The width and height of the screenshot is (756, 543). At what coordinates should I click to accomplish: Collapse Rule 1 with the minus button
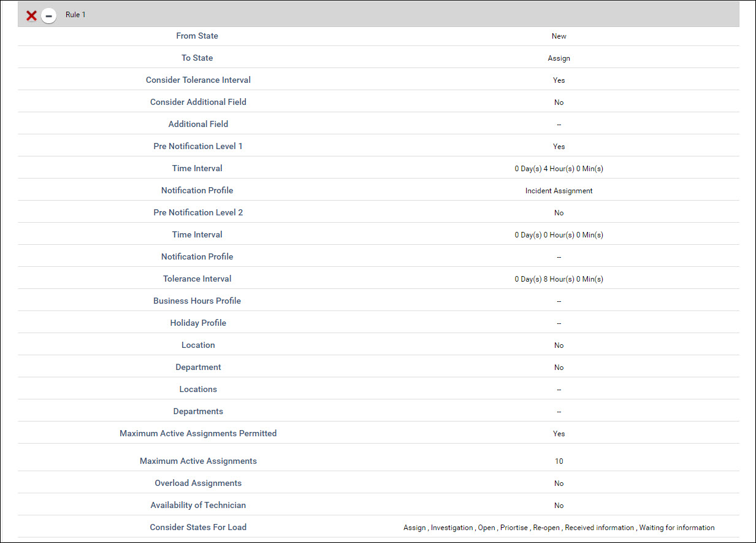(48, 15)
